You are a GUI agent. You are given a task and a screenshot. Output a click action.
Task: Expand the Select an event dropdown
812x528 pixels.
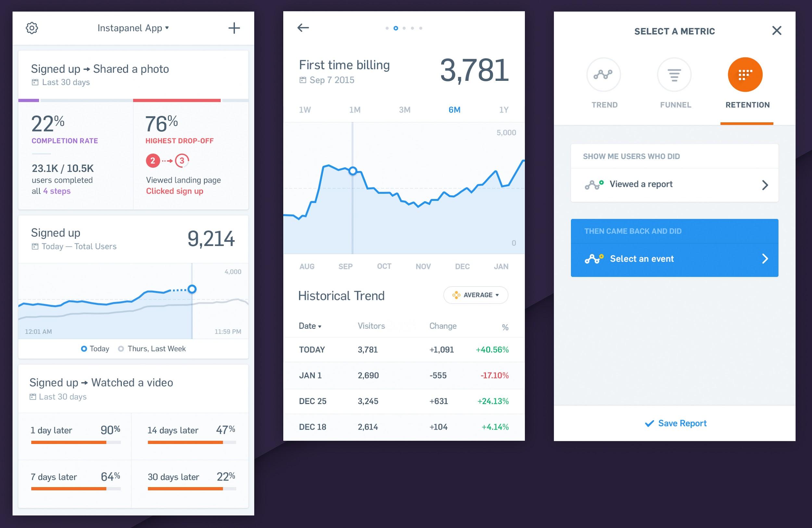(674, 259)
